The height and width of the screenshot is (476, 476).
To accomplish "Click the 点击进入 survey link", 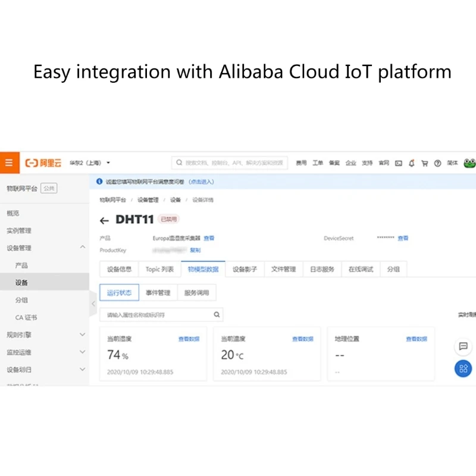I will click(201, 181).
